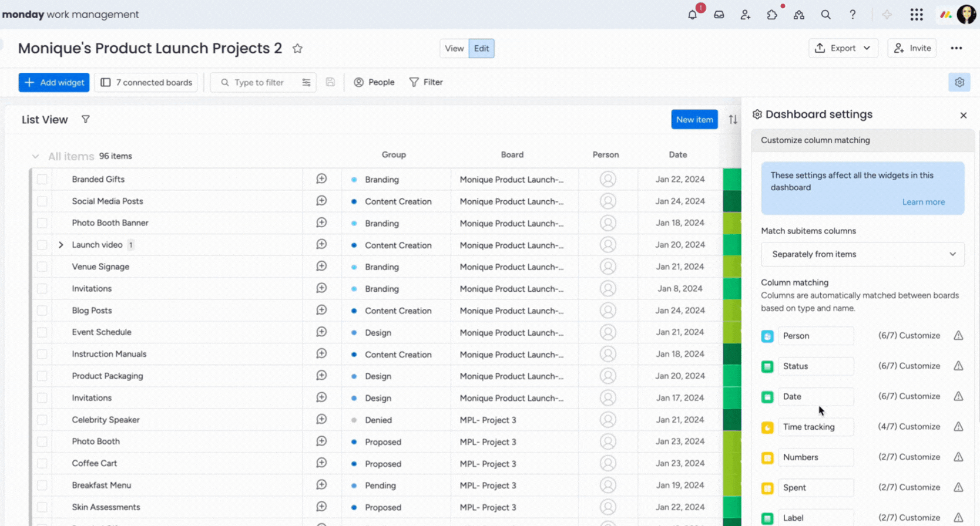Favorite the dashboard with the star icon
This screenshot has width=980, height=526.
(298, 49)
